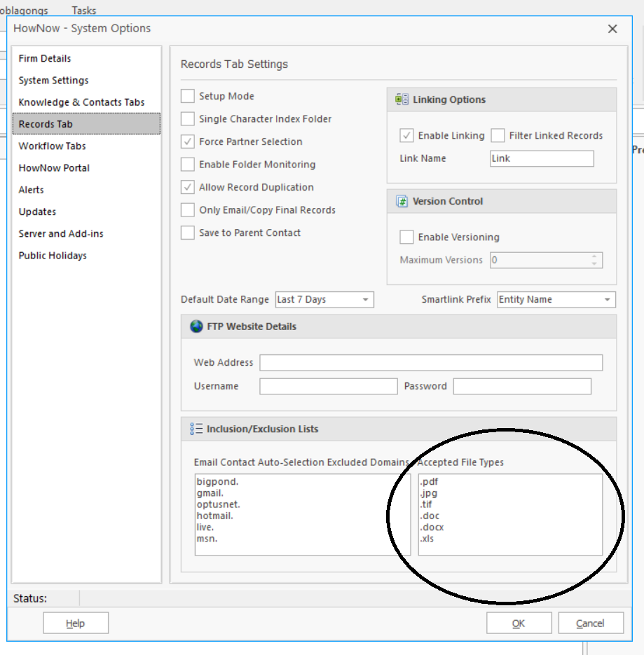Select '.docx' in Accepted File Types
Viewport: 644px width, 655px height.
(432, 528)
